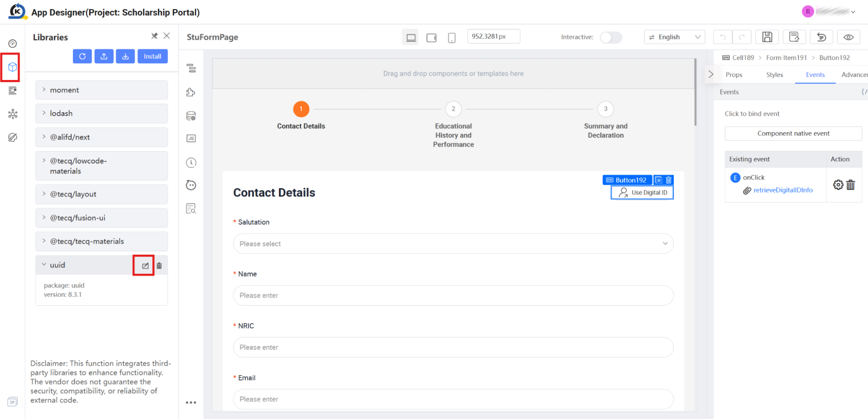Switch to the Styles tab
Viewport: 868px width, 419px height.
pos(774,75)
